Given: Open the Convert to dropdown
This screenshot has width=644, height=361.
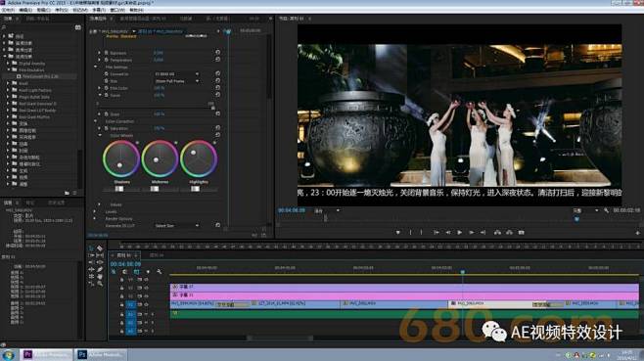Looking at the screenshot, I should point(176,74).
